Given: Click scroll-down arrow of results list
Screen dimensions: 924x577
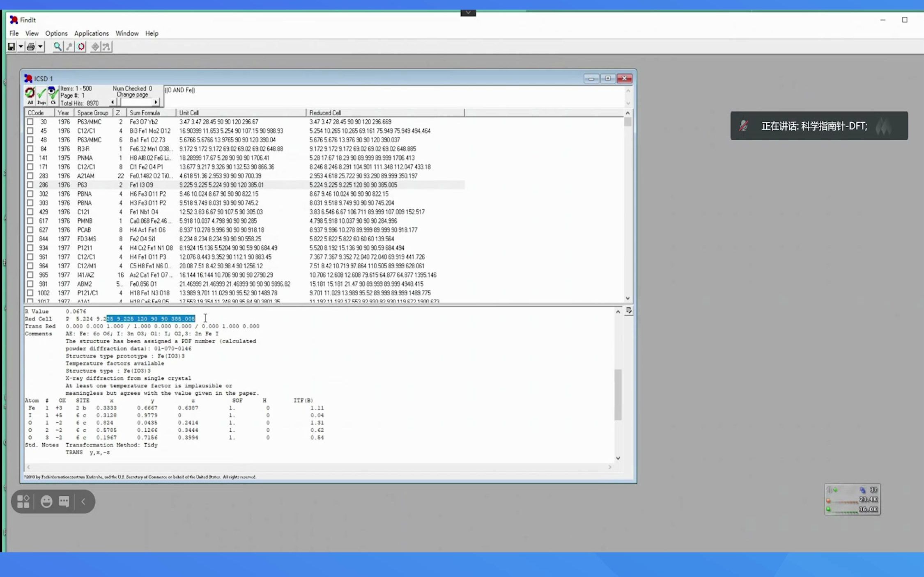Looking at the screenshot, I should click(627, 298).
